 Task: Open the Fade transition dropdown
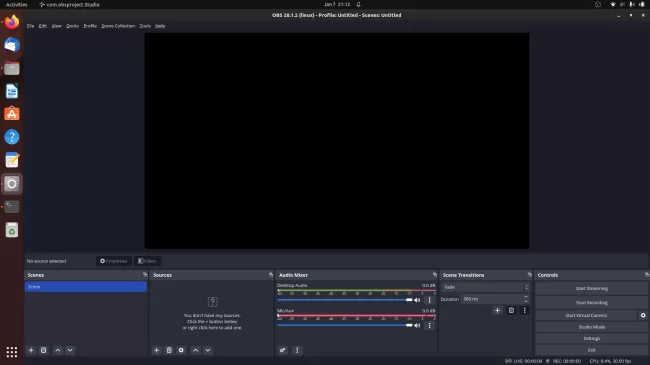click(485, 287)
